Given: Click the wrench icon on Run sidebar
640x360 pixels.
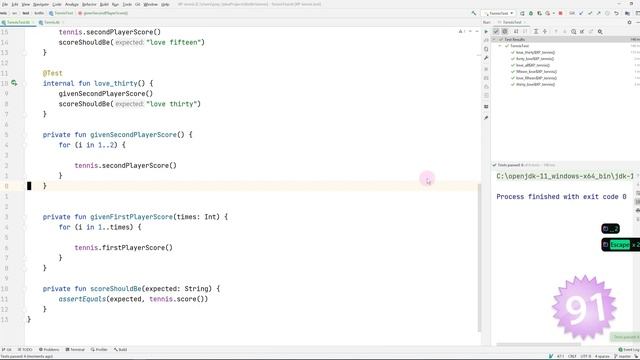Looking at the screenshot, I should (486, 58).
